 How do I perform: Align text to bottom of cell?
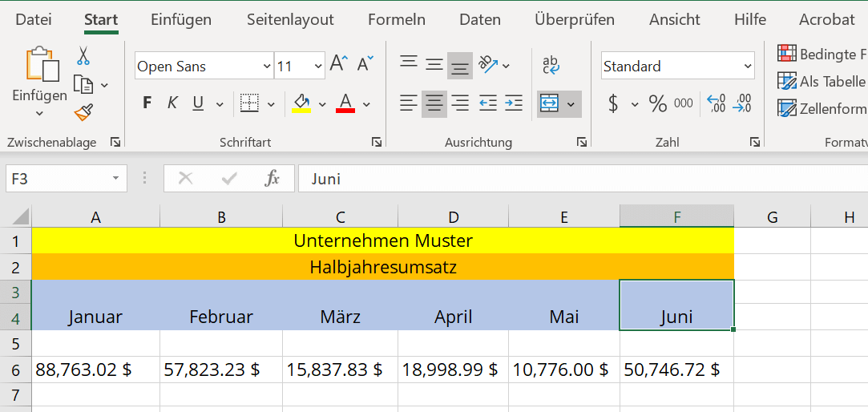tap(460, 67)
